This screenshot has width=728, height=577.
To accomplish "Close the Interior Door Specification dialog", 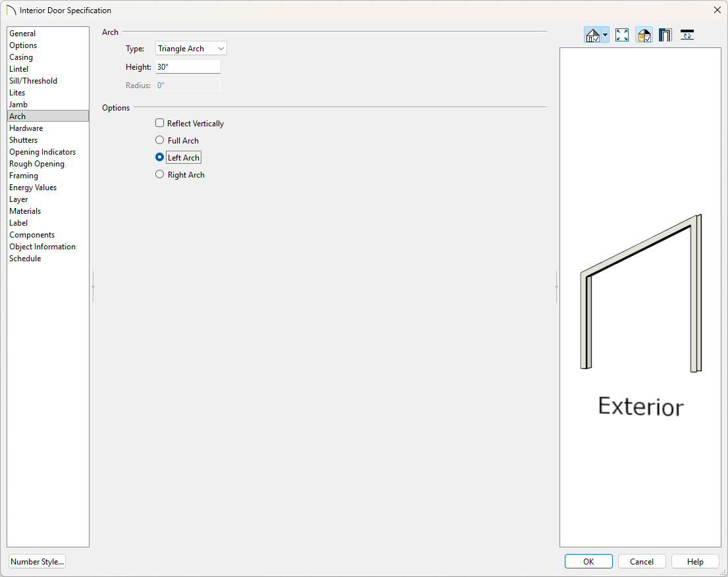I will [x=717, y=10].
